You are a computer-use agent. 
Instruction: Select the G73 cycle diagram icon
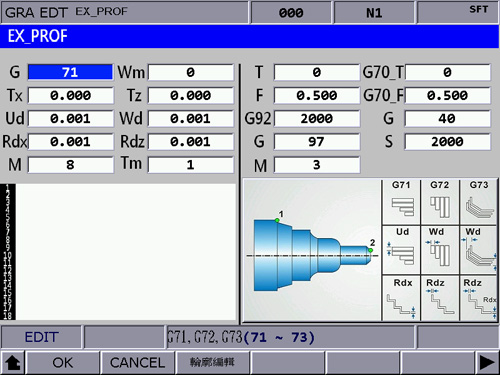478,202
